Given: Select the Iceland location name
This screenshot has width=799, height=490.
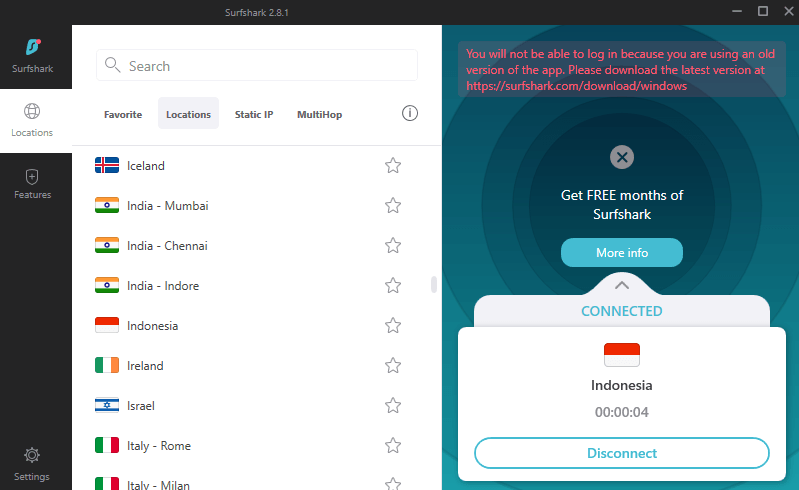Looking at the screenshot, I should coord(146,166).
